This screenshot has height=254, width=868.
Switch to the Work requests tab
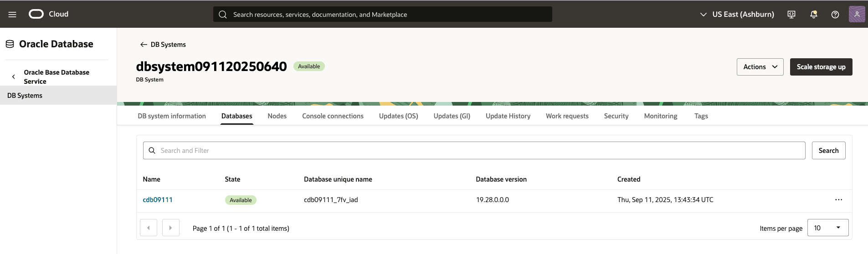pyautogui.click(x=567, y=116)
